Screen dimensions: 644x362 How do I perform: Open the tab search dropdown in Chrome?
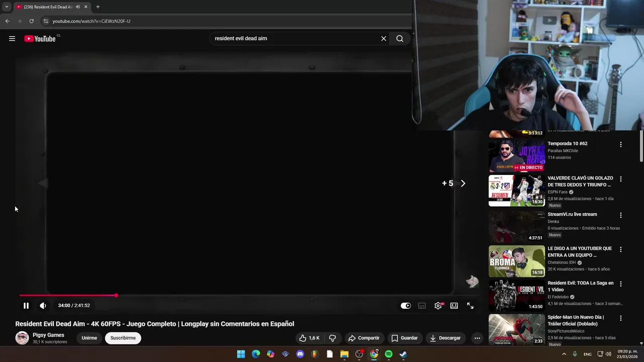(7, 7)
